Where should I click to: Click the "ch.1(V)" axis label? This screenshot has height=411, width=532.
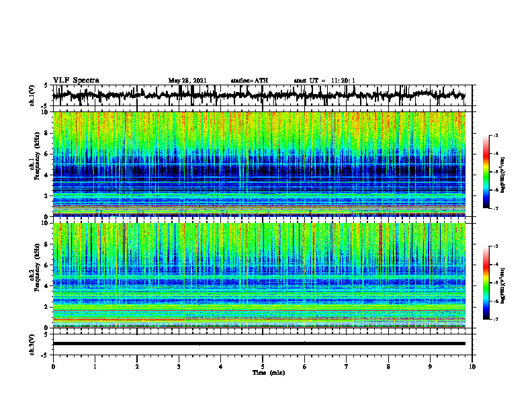(x=32, y=95)
